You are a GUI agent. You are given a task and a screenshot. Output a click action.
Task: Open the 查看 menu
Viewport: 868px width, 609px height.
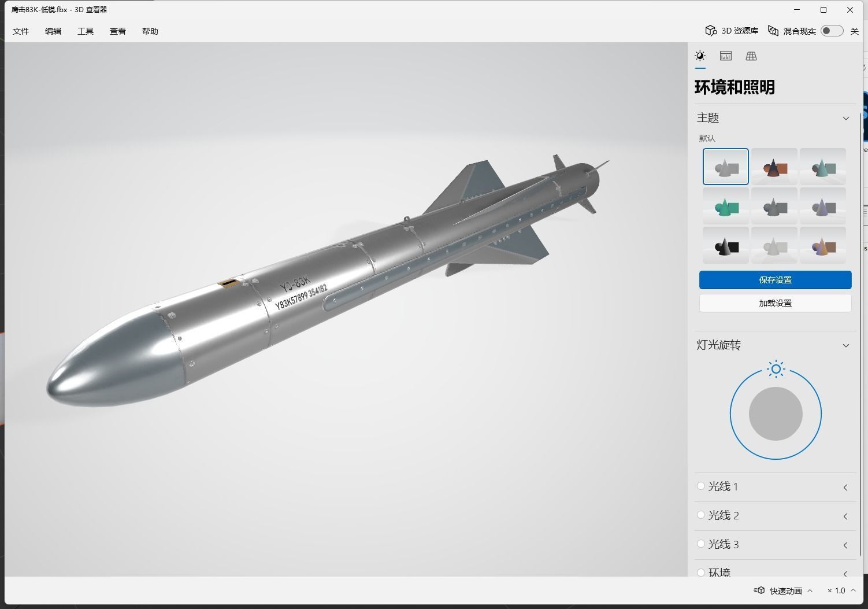117,31
